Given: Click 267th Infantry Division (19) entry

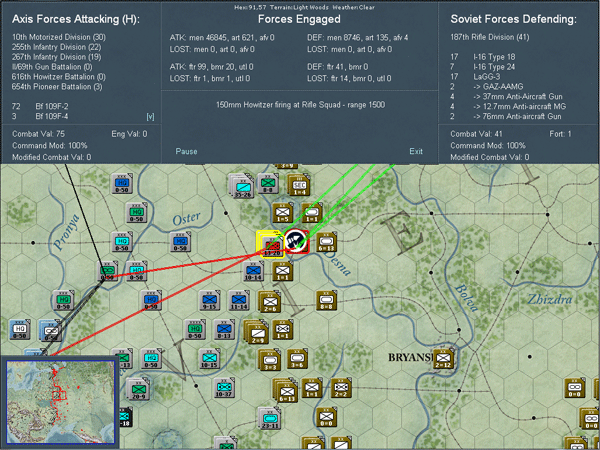Looking at the screenshot, I should [x=56, y=57].
